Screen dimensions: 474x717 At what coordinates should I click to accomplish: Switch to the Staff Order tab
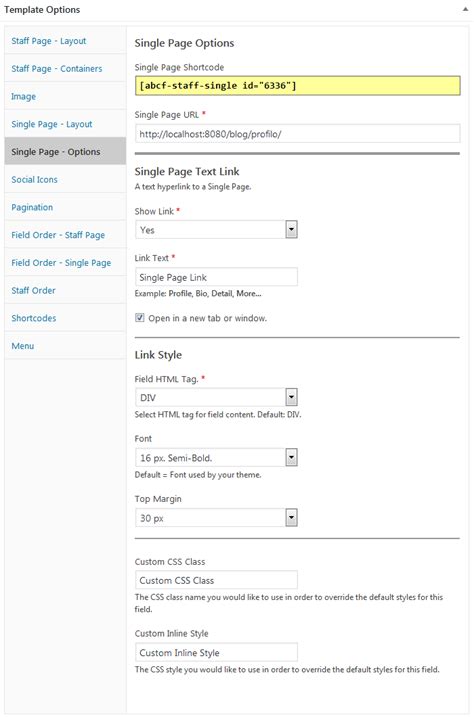65,290
